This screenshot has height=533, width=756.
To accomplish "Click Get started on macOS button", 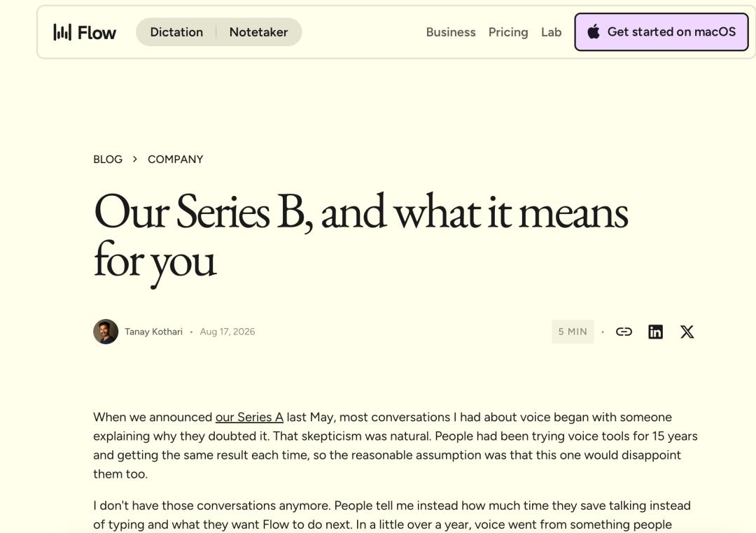I will (661, 31).
